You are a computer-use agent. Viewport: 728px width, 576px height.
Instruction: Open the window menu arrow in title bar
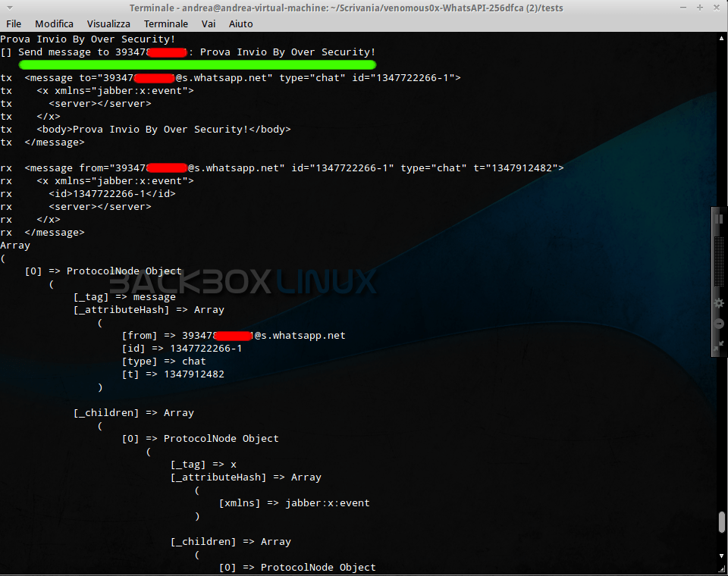tap(9, 8)
